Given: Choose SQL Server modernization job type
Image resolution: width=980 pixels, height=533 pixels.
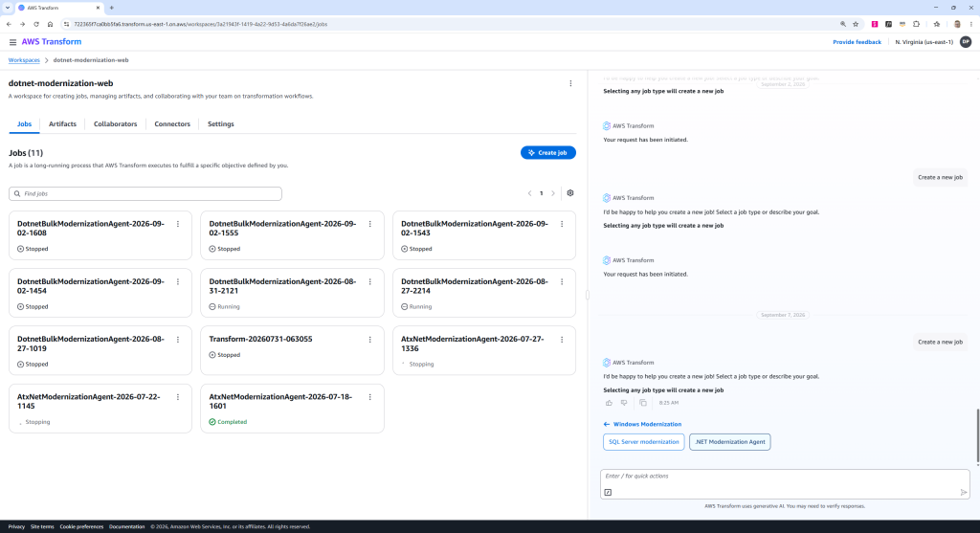Looking at the screenshot, I should (644, 442).
